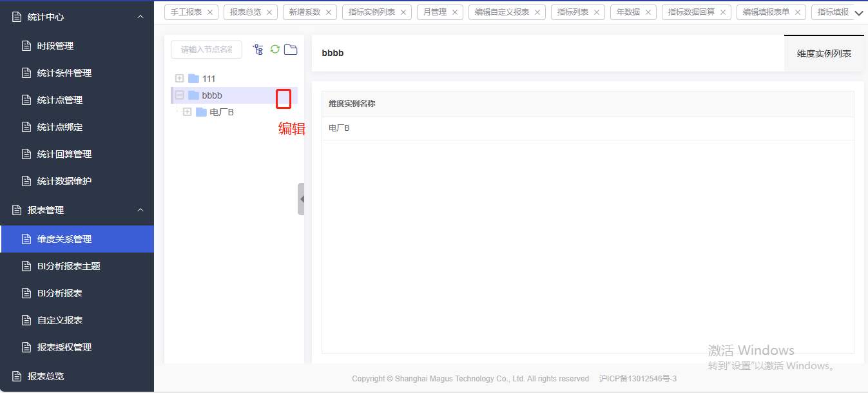Switch to the 指标实例列表 tab

point(372,12)
